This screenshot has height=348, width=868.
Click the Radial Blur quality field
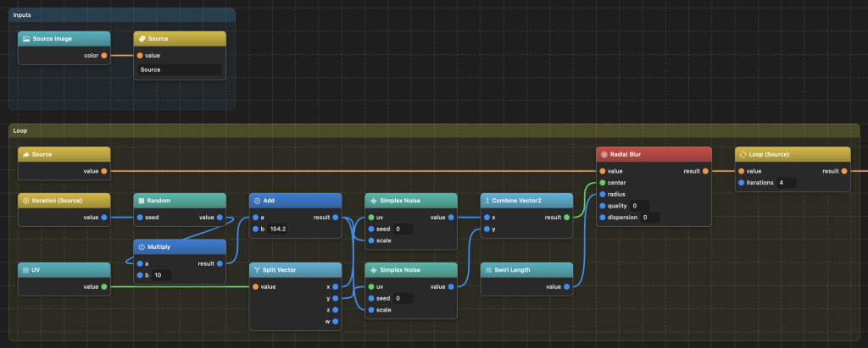pos(639,206)
